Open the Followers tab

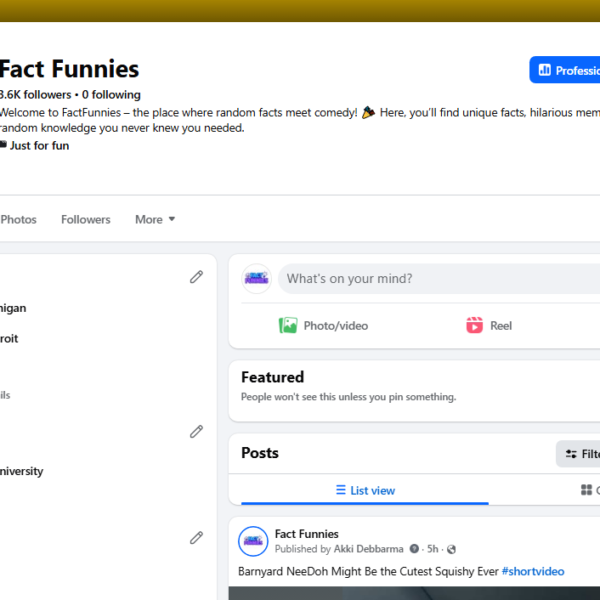(x=86, y=219)
